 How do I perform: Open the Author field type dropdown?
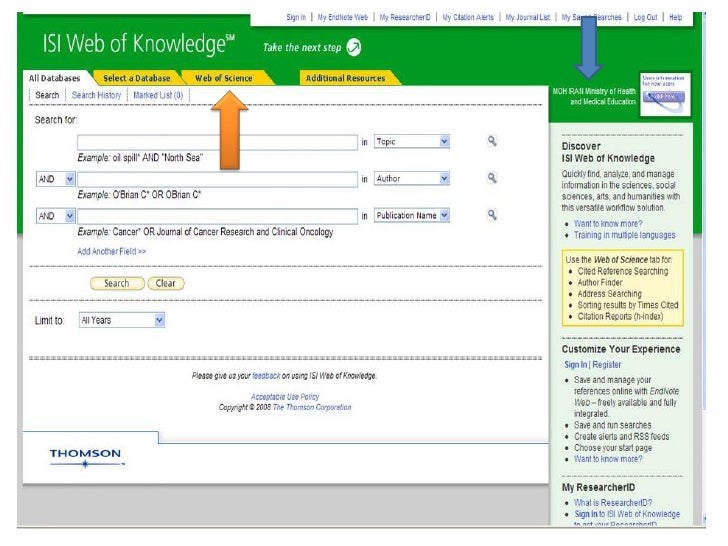pyautogui.click(x=412, y=178)
